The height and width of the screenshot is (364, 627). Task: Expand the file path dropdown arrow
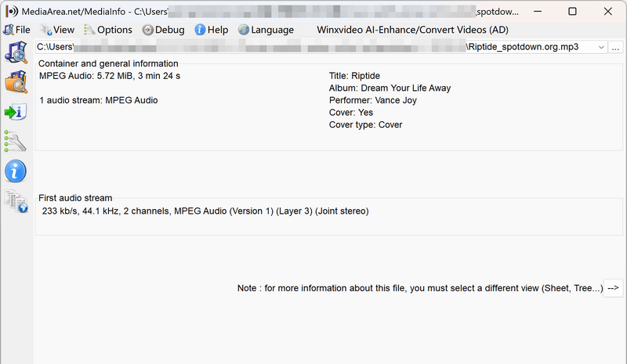tap(601, 47)
